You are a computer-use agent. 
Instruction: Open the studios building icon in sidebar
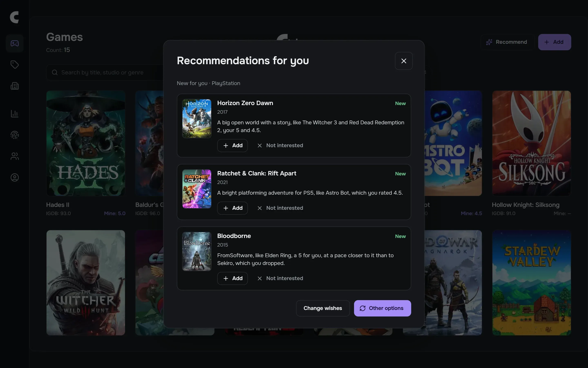(x=14, y=86)
